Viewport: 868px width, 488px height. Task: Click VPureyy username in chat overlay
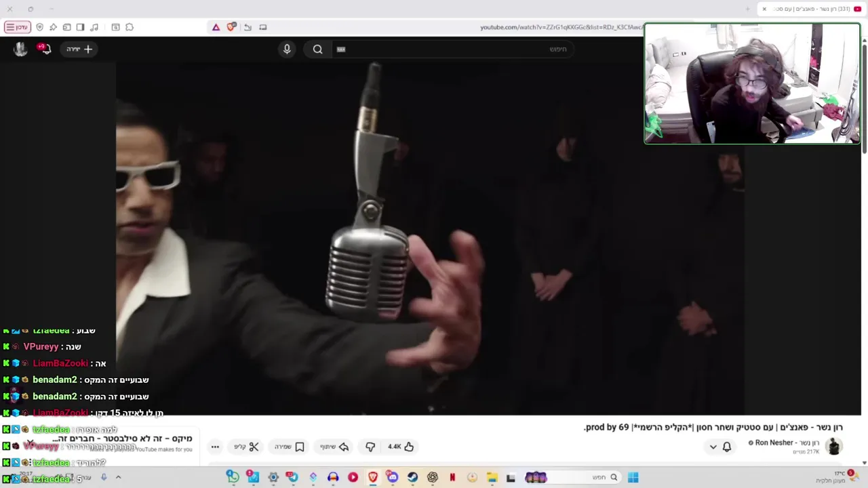[x=41, y=346]
